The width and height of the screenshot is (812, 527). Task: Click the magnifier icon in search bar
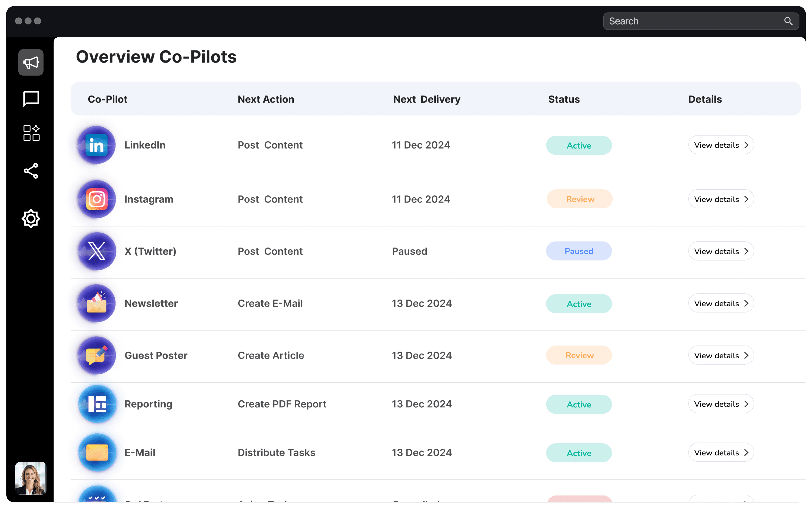click(788, 21)
